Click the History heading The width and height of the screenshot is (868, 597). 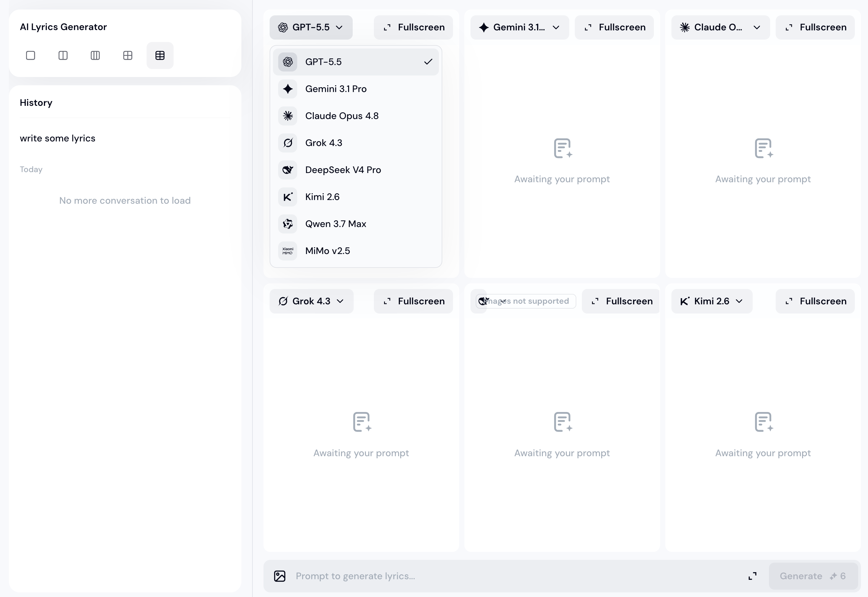(x=36, y=103)
